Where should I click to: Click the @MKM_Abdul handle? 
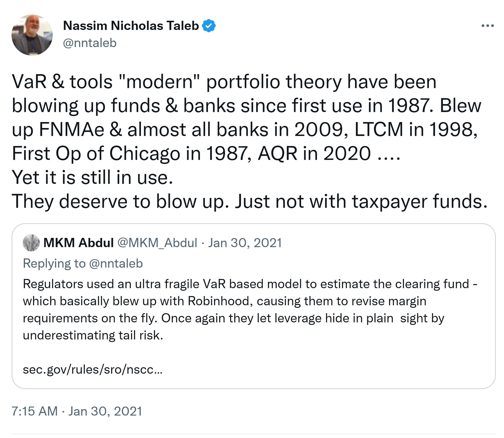point(157,243)
